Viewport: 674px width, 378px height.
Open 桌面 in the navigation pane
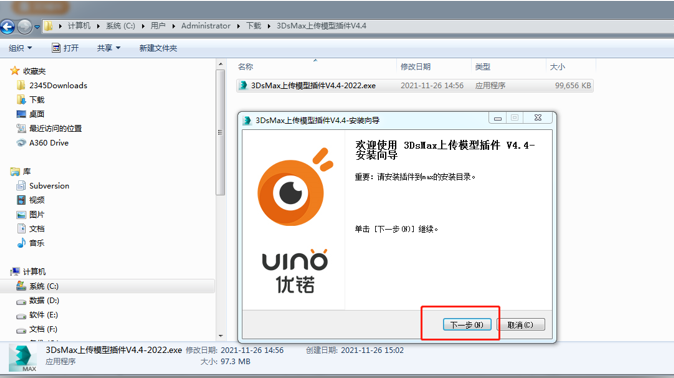(x=31, y=114)
